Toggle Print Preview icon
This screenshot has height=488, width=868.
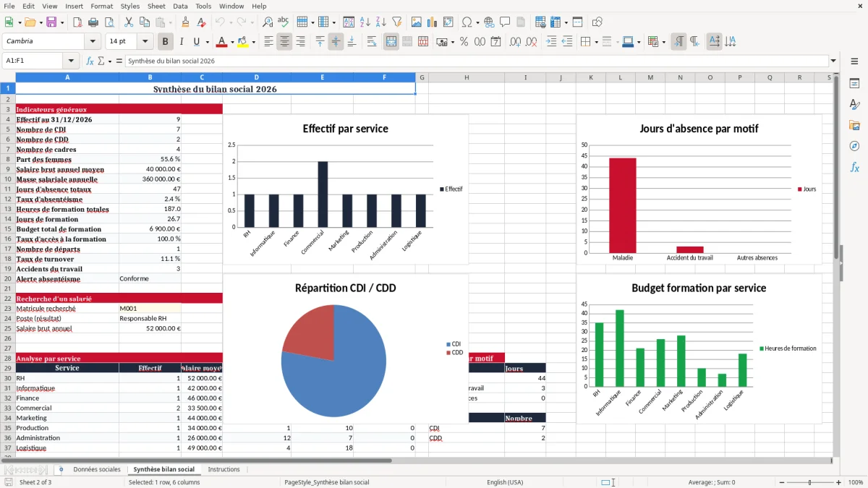109,22
